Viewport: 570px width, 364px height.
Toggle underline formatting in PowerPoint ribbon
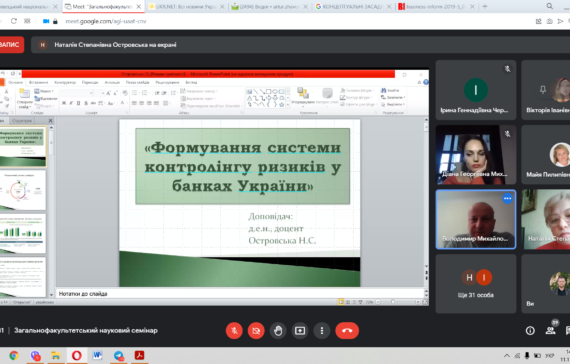79,103
